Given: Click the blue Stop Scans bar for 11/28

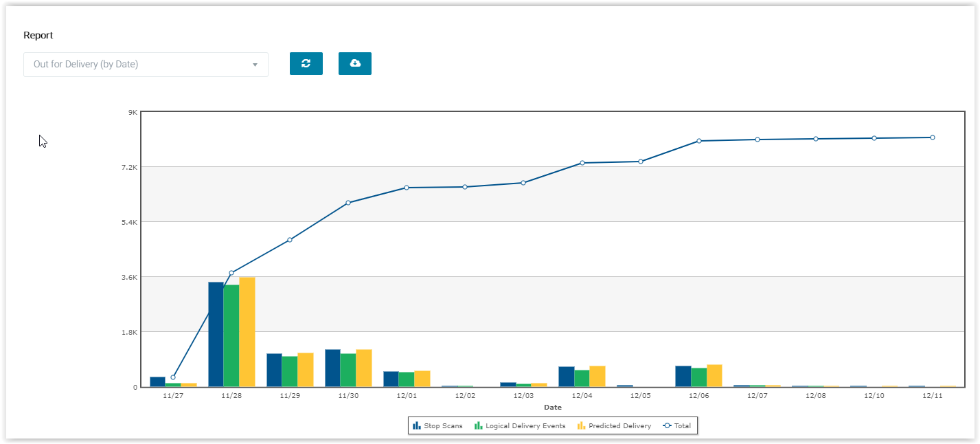Looking at the screenshot, I should coord(216,335).
